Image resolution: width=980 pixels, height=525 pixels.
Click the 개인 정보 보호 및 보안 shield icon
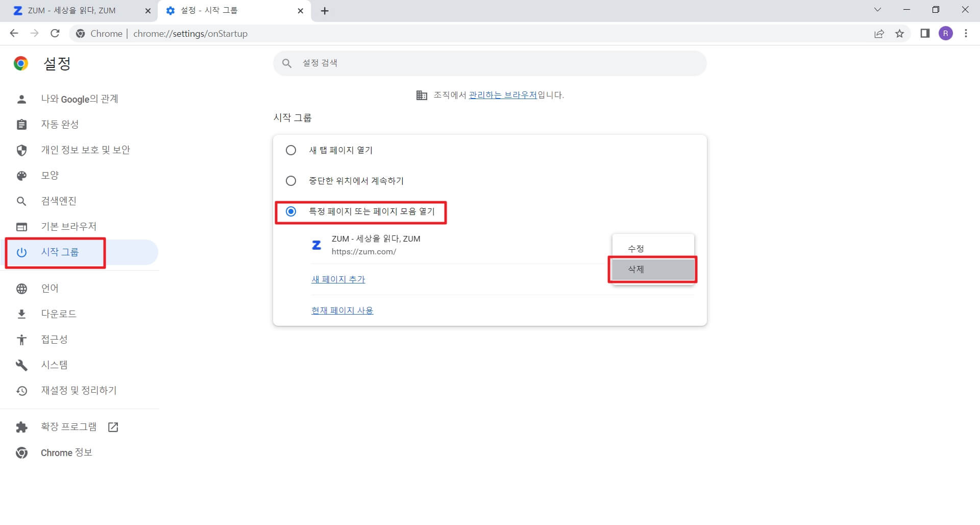22,150
